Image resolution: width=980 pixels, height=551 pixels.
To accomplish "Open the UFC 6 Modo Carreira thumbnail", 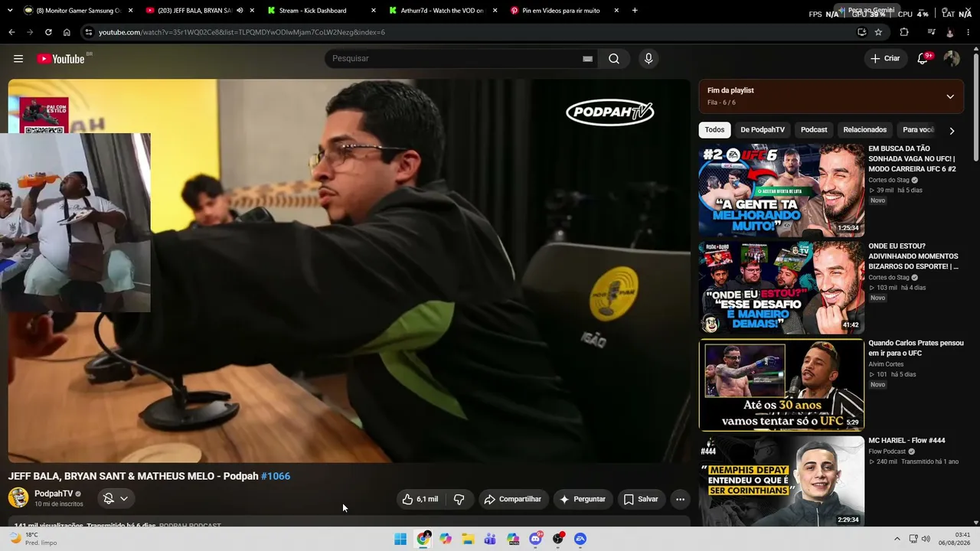I will [782, 191].
